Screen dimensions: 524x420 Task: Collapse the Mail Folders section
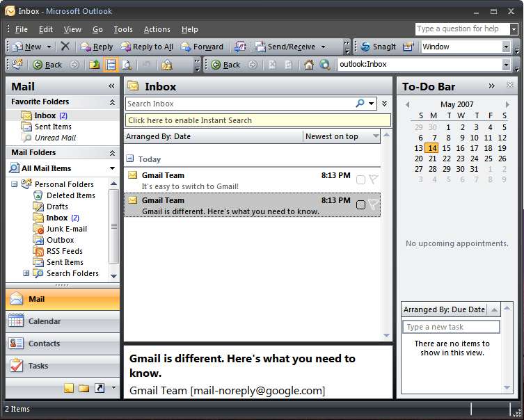[112, 153]
